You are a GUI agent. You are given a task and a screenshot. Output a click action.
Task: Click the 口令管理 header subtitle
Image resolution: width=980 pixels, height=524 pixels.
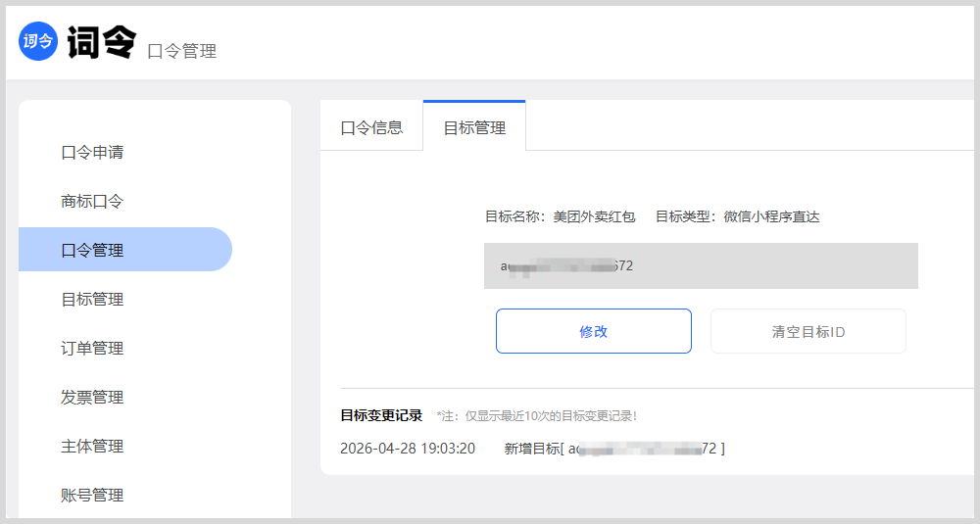pyautogui.click(x=182, y=51)
